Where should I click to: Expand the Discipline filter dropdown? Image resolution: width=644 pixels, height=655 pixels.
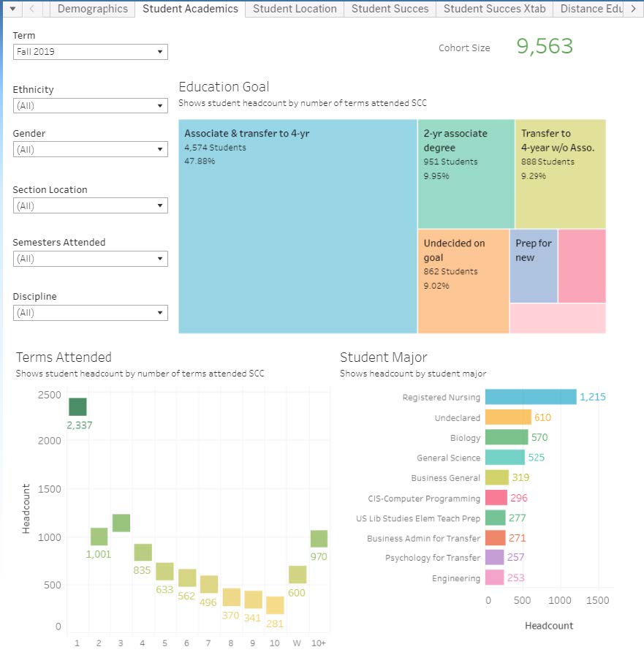90,313
